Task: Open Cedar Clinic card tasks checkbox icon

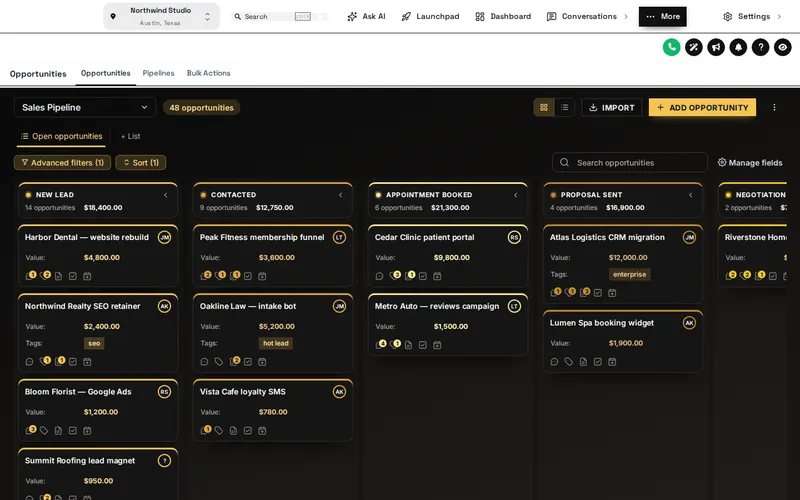Action: click(422, 276)
